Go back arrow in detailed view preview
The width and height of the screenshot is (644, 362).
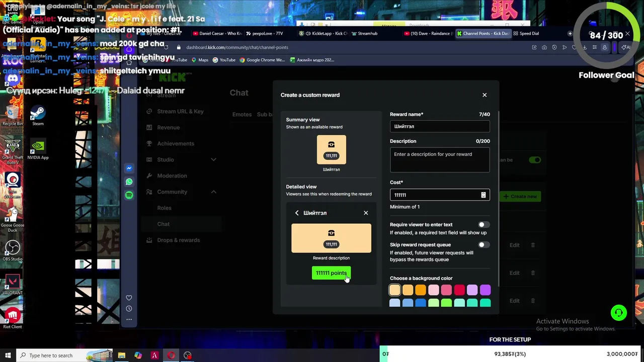coord(297,213)
